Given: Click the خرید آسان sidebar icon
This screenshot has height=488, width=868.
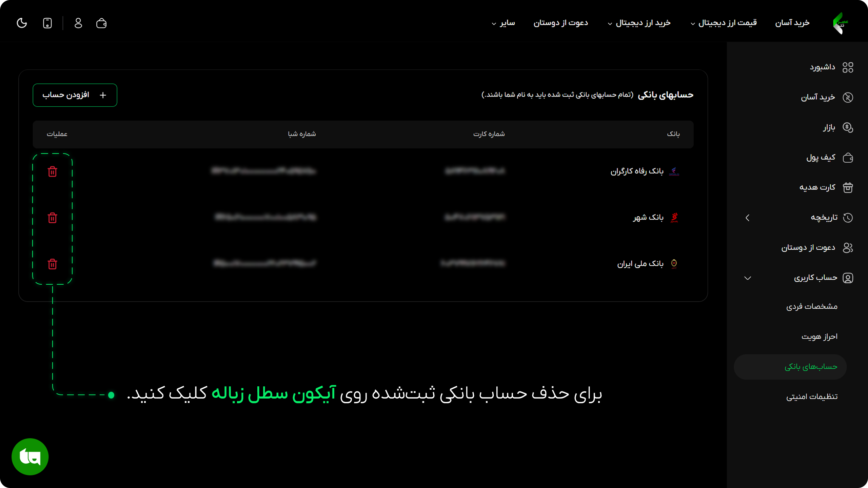Looking at the screenshot, I should point(848,97).
